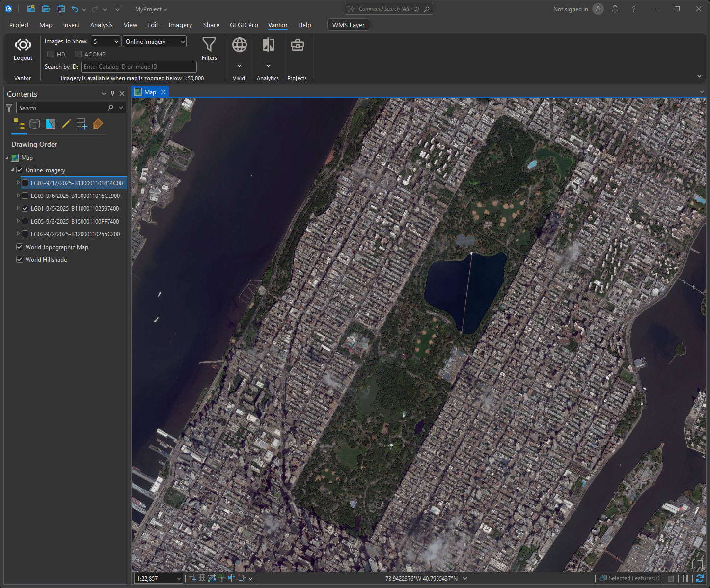
Task: Turn on LG03-9/6/2025 image layer
Action: click(x=25, y=196)
